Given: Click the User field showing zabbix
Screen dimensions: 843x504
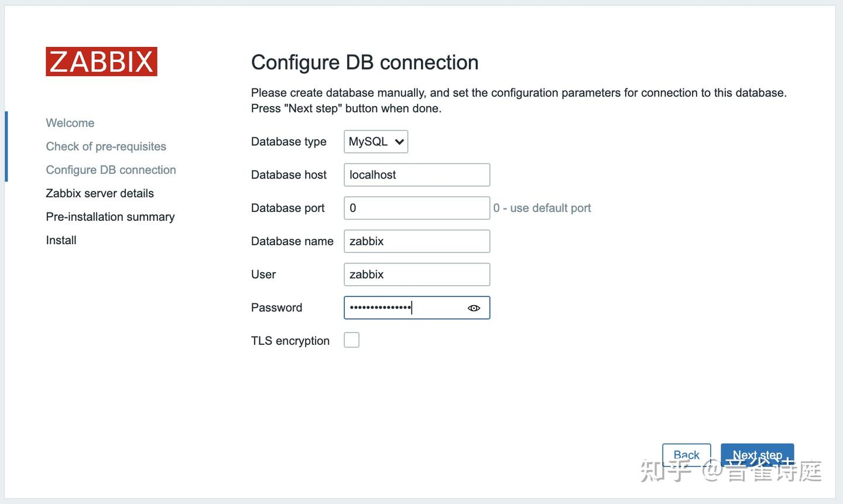Looking at the screenshot, I should [417, 273].
